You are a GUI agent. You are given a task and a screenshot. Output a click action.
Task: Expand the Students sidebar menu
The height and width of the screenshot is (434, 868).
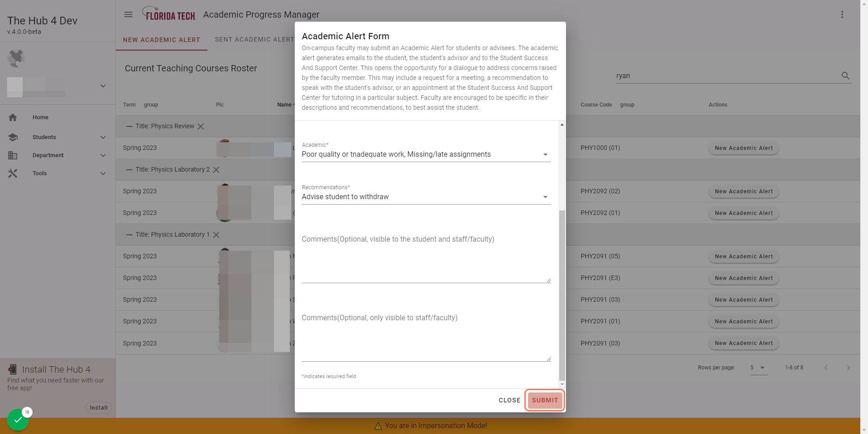click(103, 137)
